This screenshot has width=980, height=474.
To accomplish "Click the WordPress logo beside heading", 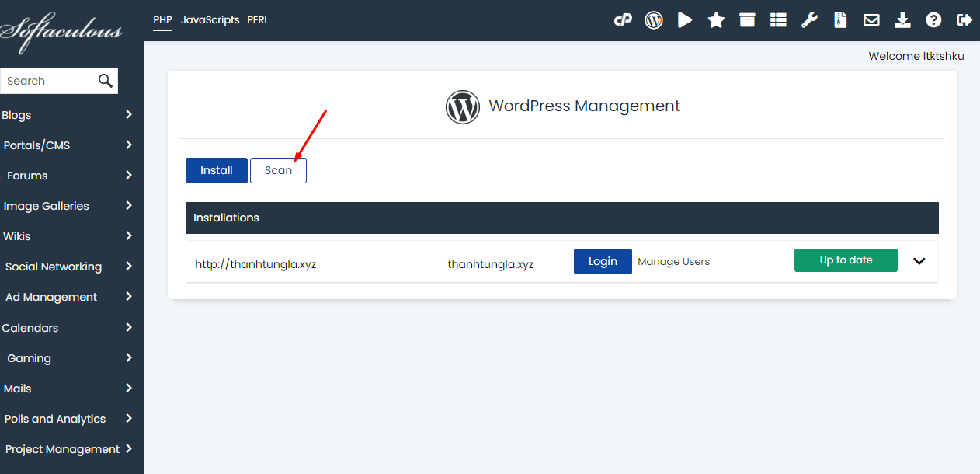I will point(463,107).
